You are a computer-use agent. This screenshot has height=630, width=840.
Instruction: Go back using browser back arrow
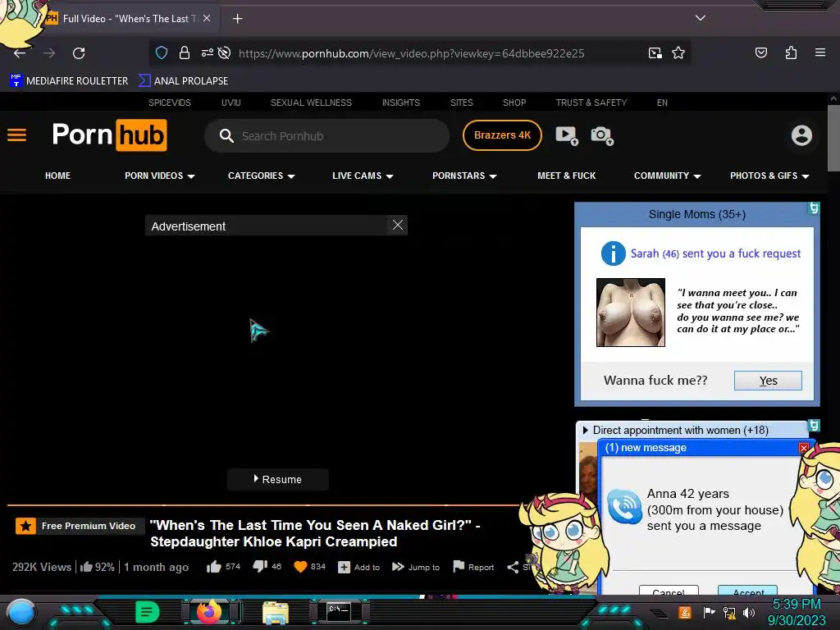tap(20, 53)
